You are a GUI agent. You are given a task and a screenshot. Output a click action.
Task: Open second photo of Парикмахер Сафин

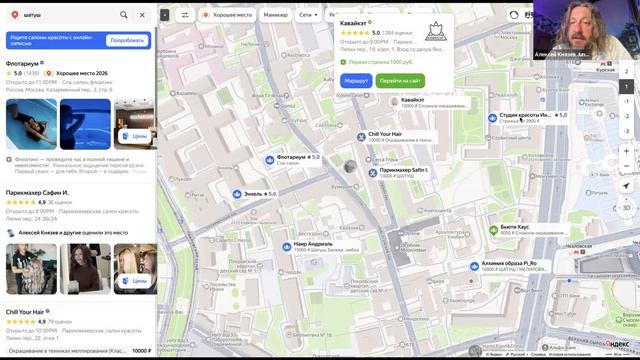(85, 269)
